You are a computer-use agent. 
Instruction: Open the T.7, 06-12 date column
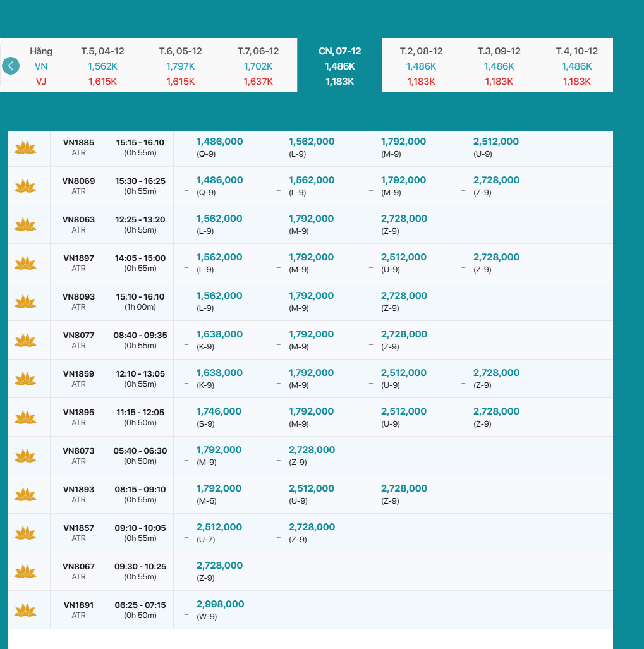[258, 65]
